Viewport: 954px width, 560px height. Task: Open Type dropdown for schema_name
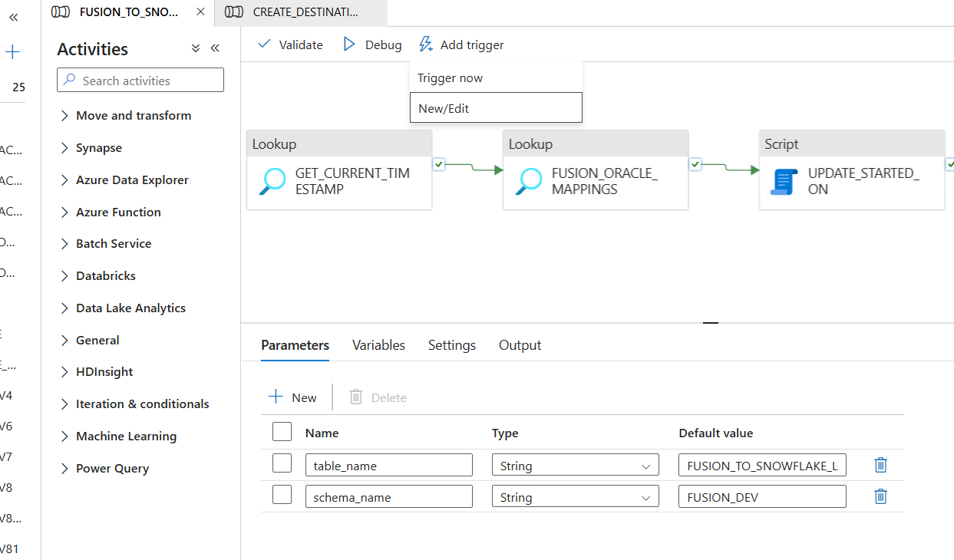[x=576, y=497]
